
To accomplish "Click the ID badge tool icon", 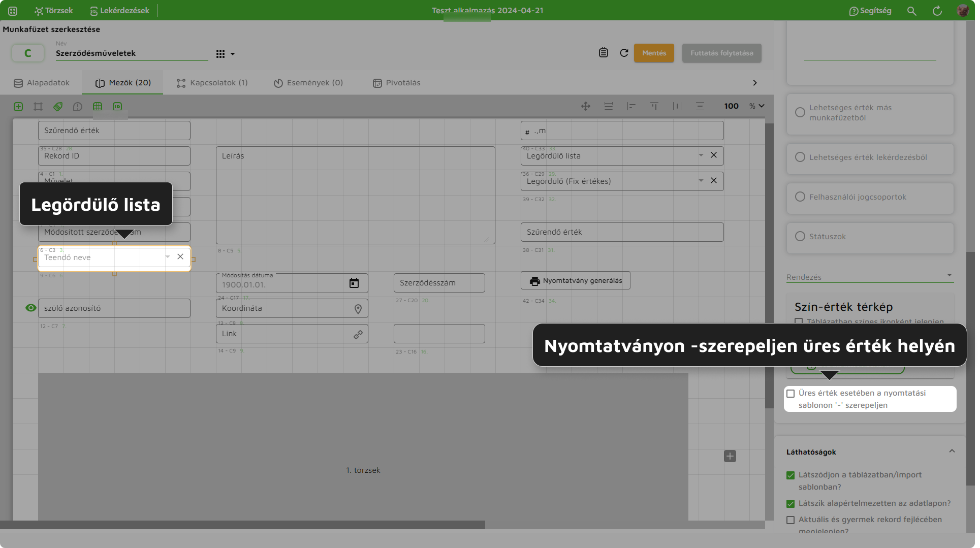I will 117,107.
